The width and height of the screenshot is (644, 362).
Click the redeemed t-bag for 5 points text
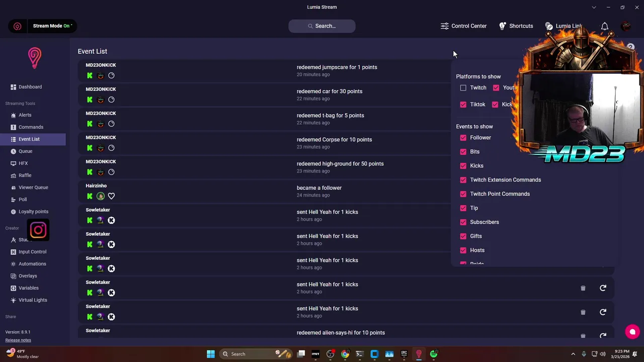click(x=330, y=116)
